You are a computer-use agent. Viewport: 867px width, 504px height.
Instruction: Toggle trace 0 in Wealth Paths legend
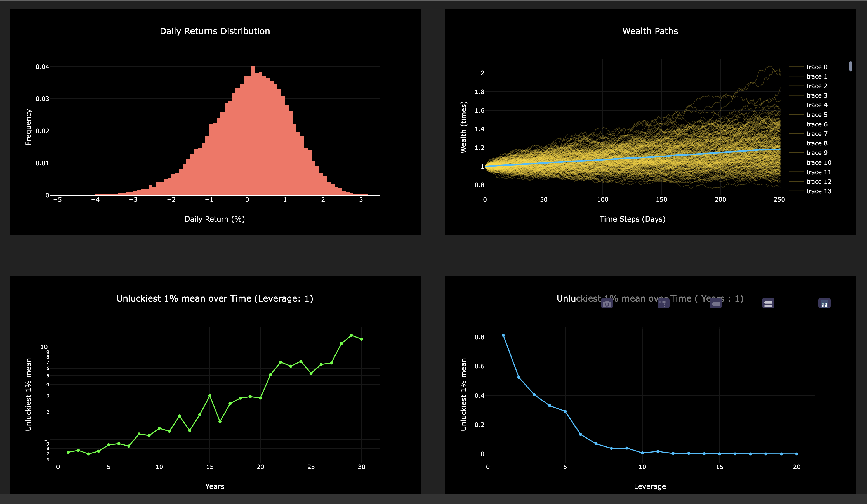[816, 67]
